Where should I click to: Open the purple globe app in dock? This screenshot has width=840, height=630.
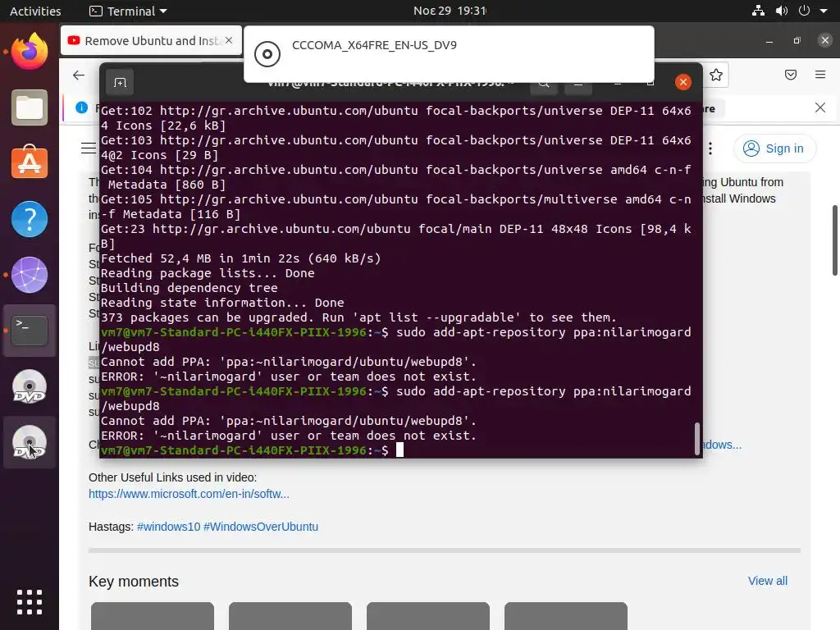pyautogui.click(x=30, y=275)
